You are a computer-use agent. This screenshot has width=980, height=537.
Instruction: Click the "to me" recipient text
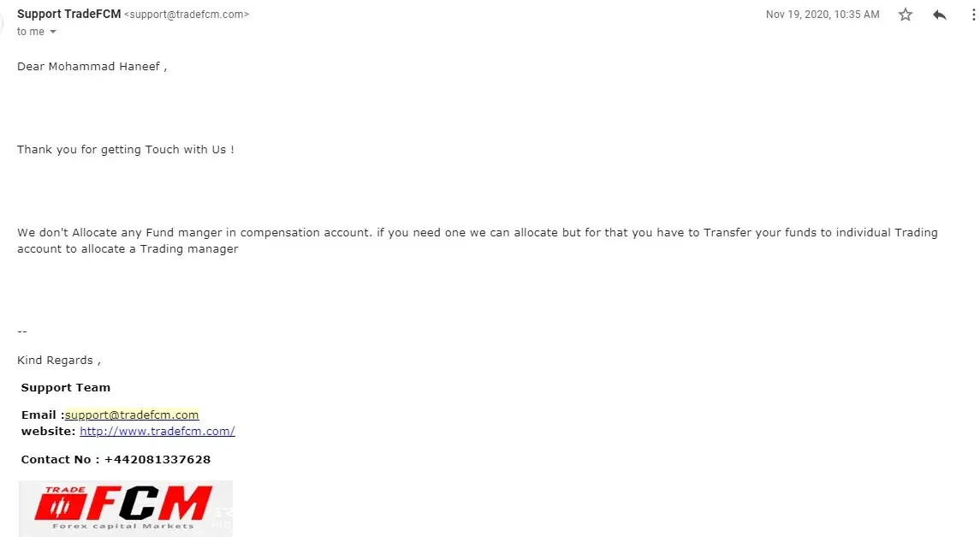[31, 32]
